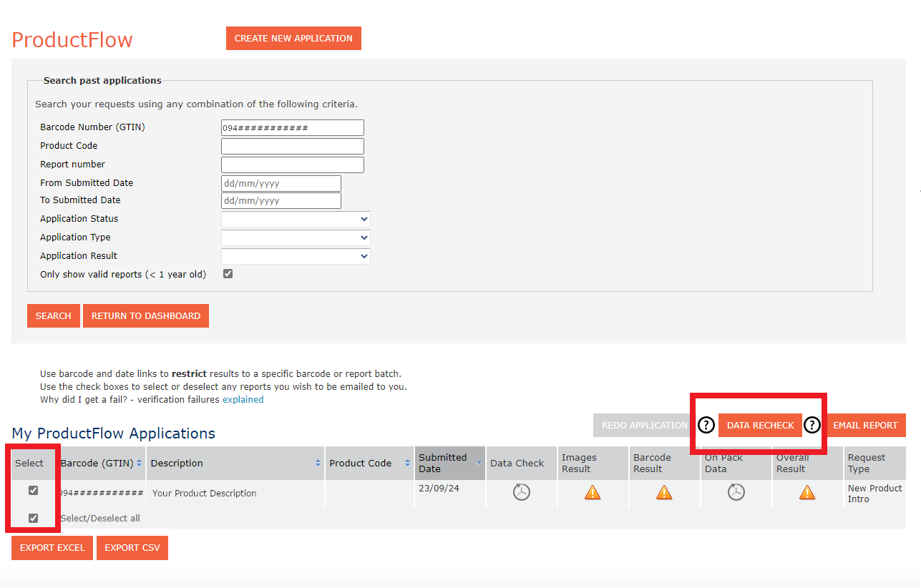Click the barcode 094############ in table row
The image size is (921, 588).
click(102, 494)
